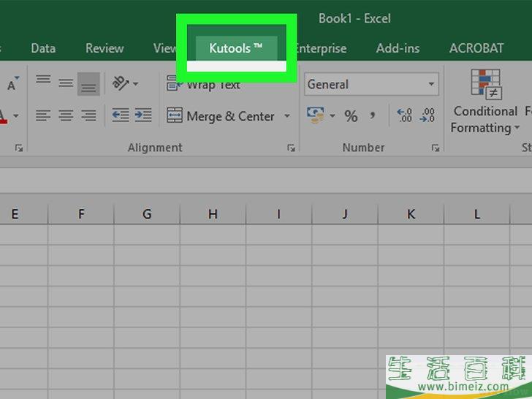Open the ACROBAT tab
532x399 pixels.
coord(476,48)
